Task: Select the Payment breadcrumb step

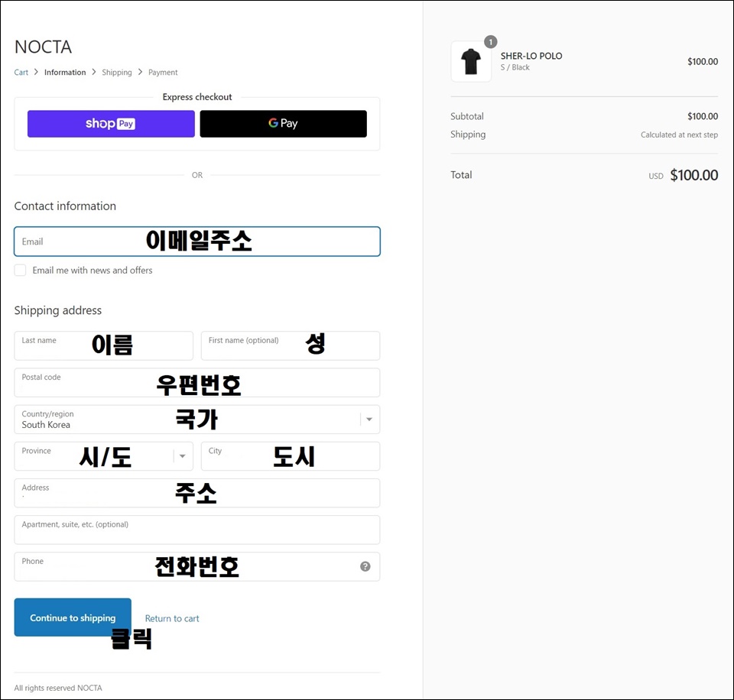Action: coord(163,72)
